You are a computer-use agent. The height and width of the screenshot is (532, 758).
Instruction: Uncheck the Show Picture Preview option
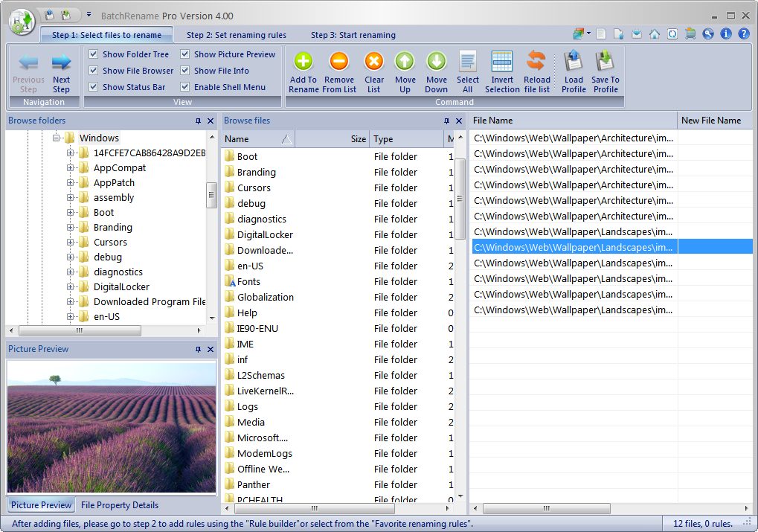click(x=184, y=54)
